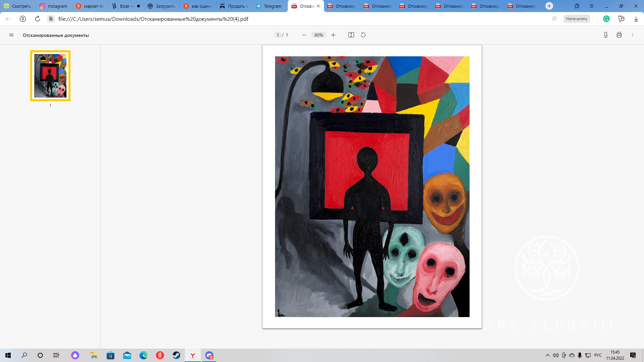644x362 pixels.
Task: Click the zoom out minus button
Action: pos(304,35)
